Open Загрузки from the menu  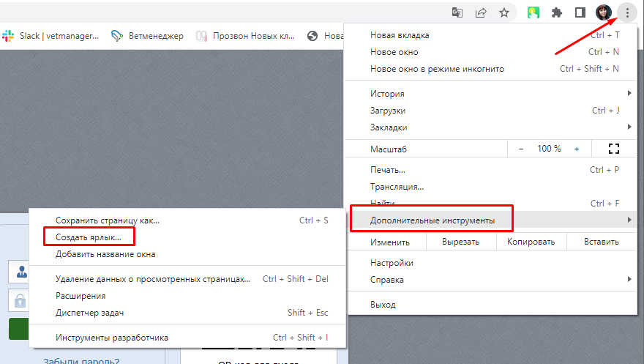click(x=491, y=110)
